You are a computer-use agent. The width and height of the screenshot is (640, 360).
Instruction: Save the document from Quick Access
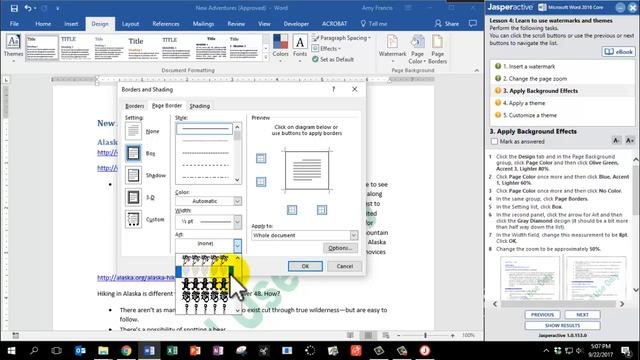click(x=14, y=8)
